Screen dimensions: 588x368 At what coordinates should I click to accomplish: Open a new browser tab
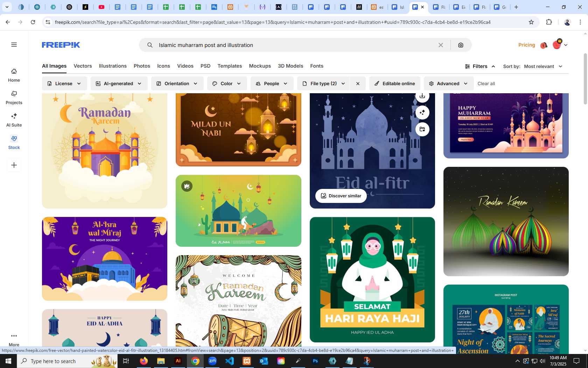click(x=516, y=7)
